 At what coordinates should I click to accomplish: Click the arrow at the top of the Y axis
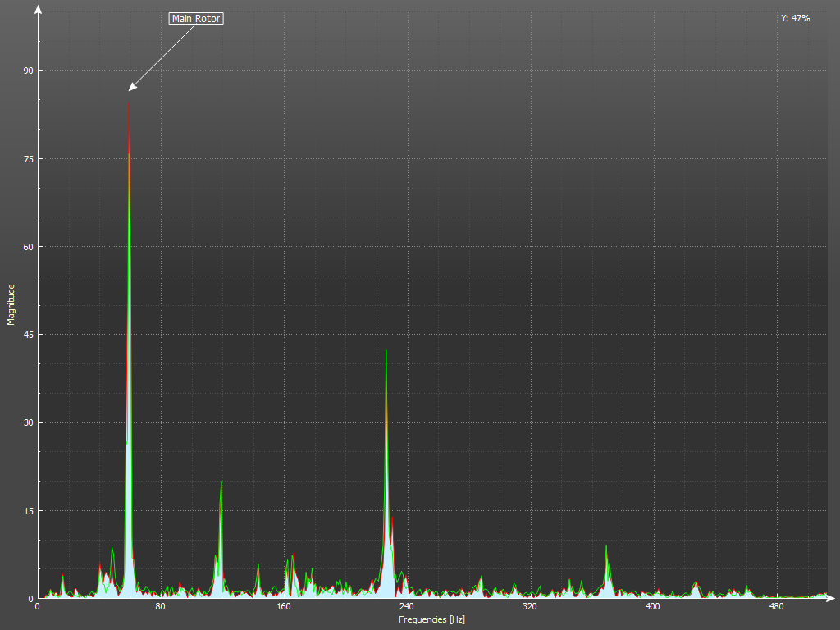click(x=38, y=8)
